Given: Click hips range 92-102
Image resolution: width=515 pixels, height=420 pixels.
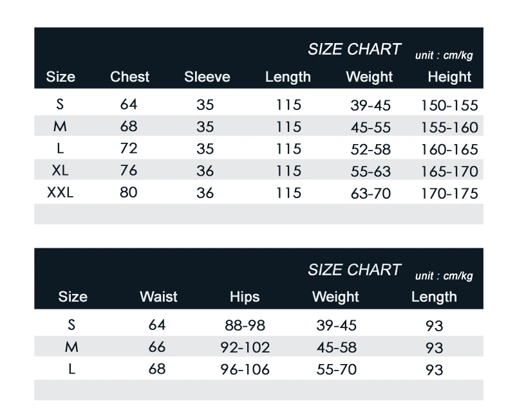Looking at the screenshot, I should (x=245, y=347).
